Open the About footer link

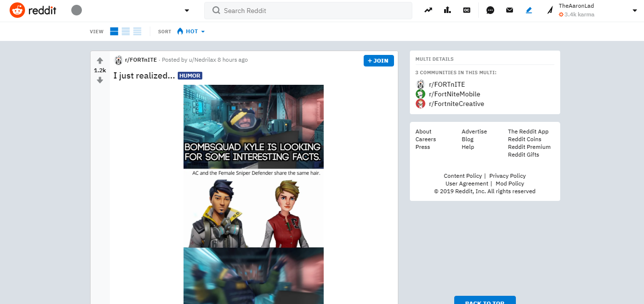[423, 132]
